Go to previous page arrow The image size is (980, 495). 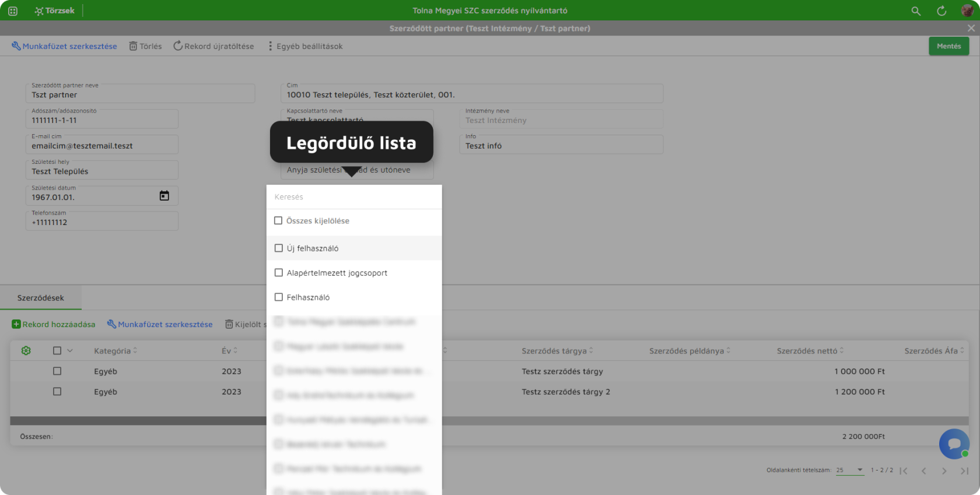[x=924, y=471]
